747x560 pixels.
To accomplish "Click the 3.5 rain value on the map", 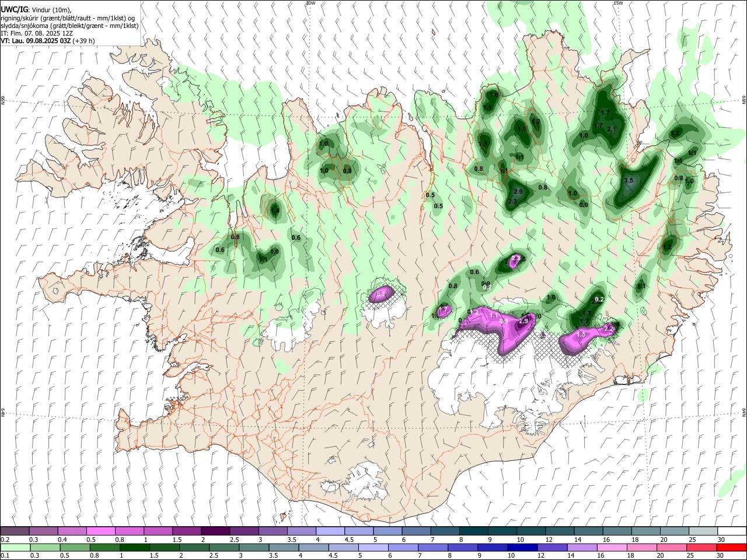I will click(x=629, y=181).
